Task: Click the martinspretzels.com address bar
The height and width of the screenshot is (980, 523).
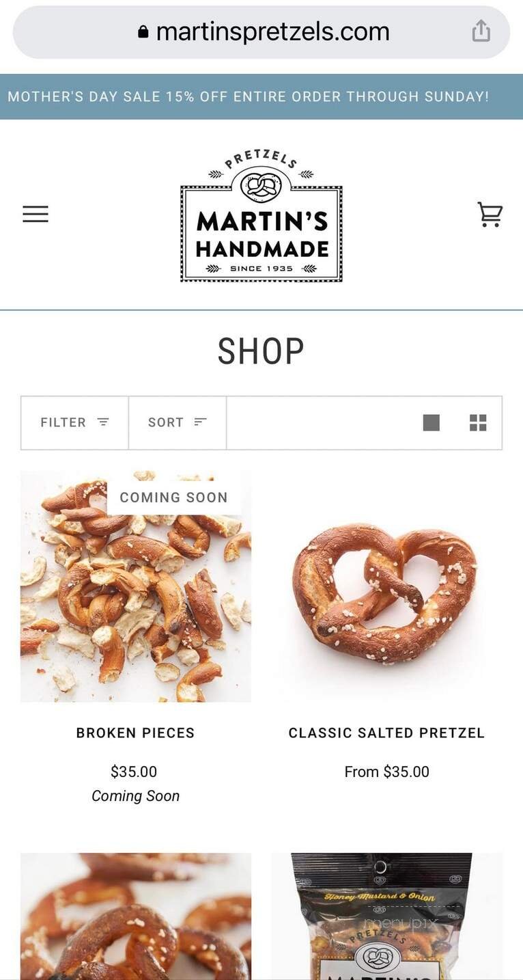Action: [261, 32]
